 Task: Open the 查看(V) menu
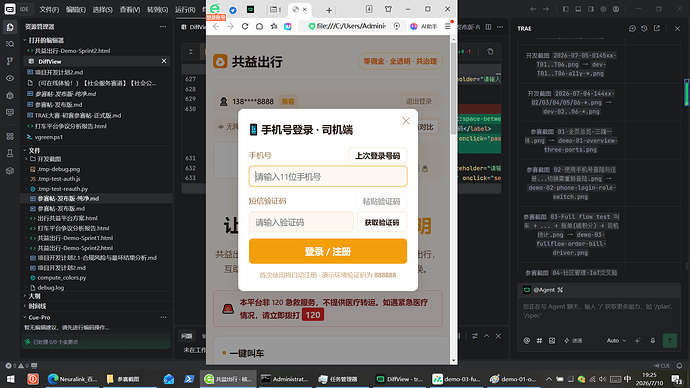tap(129, 9)
